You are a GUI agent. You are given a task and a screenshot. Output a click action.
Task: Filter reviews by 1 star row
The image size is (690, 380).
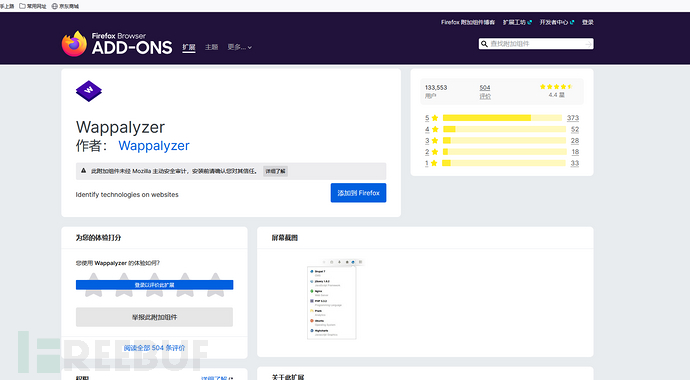pyautogui.click(x=502, y=163)
